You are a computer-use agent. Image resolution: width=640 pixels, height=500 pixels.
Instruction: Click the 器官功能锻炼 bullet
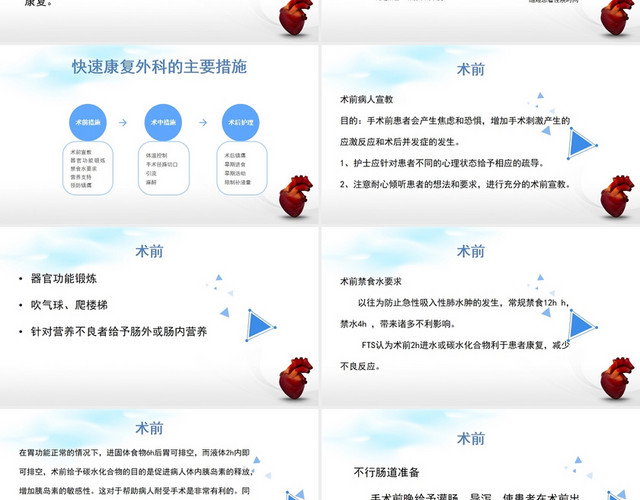coord(64,279)
